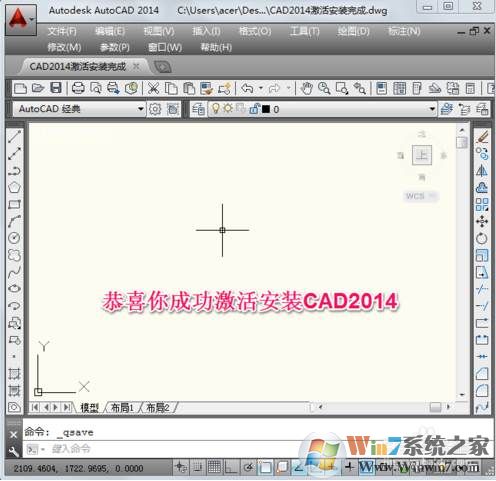Choose the Ellipse tool
Screen dimensions: 496x481
14,289
